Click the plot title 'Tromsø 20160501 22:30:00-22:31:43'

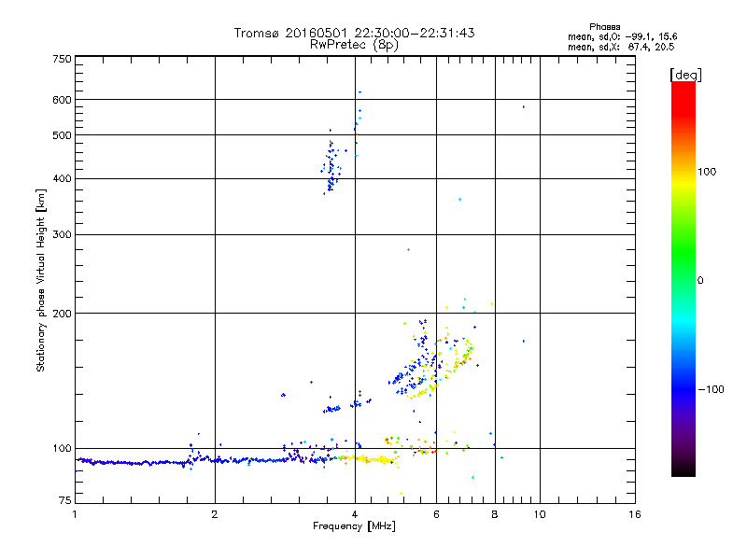click(x=354, y=33)
